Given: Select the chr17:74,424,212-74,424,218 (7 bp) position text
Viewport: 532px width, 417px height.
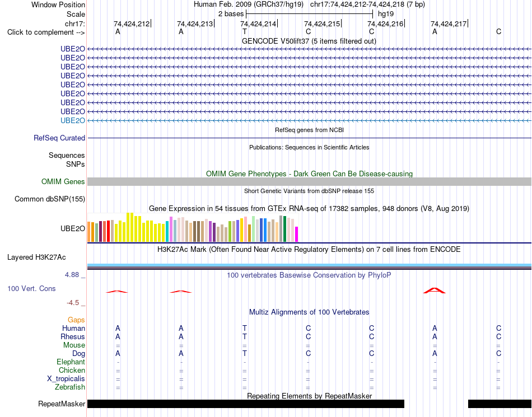Looking at the screenshot, I should point(367,4).
